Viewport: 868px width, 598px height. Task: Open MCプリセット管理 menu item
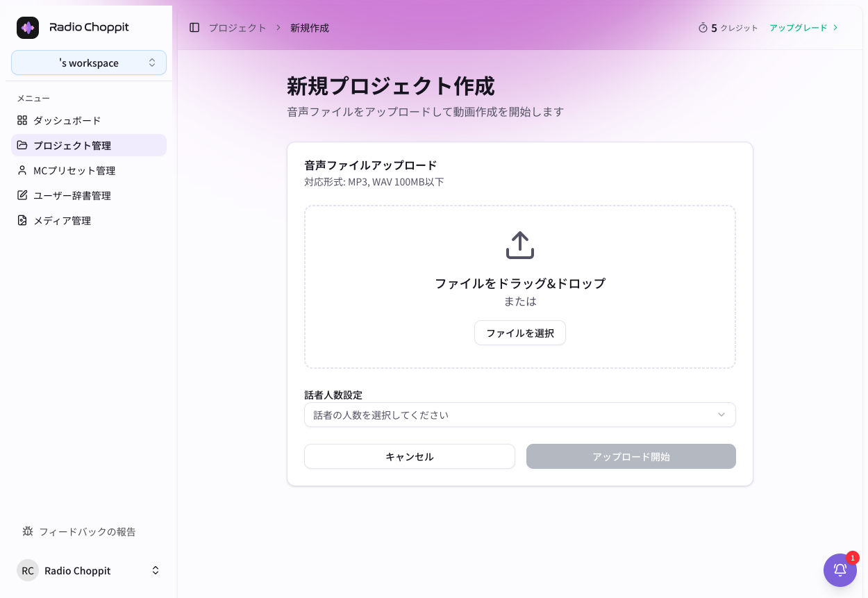point(89,170)
